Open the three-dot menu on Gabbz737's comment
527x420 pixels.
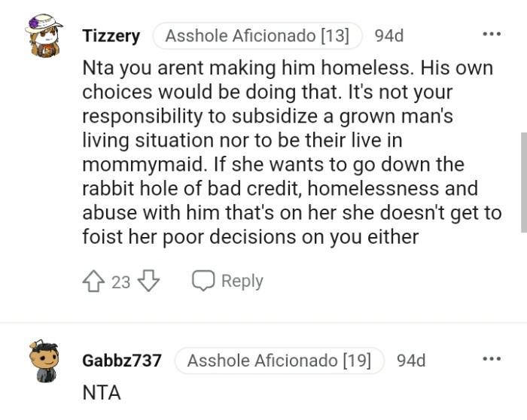click(492, 360)
